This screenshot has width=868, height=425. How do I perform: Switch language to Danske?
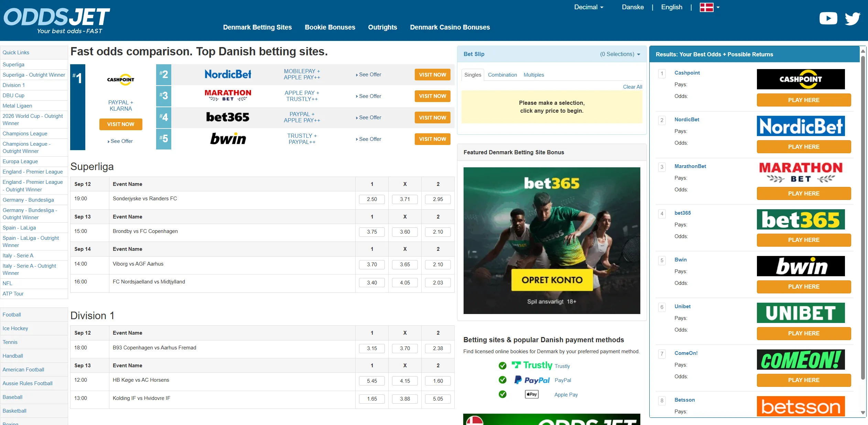tap(632, 7)
